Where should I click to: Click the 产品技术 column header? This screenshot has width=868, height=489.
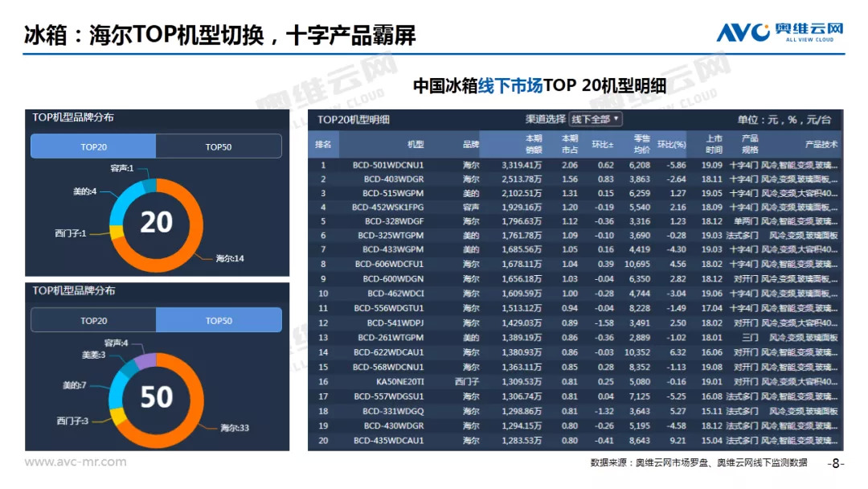[x=821, y=144]
